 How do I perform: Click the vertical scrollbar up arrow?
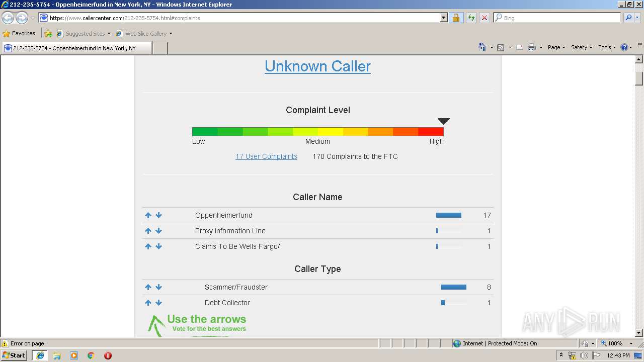tap(639, 59)
